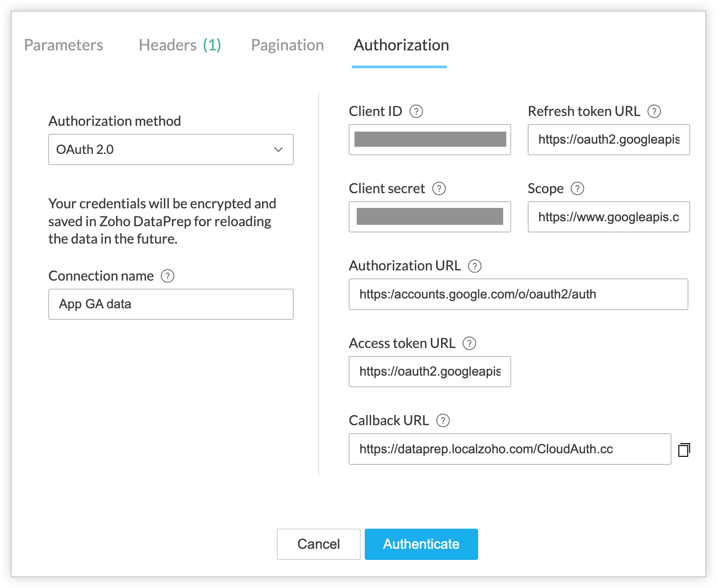Click the Connection name help icon
717x588 pixels.
[x=167, y=276]
